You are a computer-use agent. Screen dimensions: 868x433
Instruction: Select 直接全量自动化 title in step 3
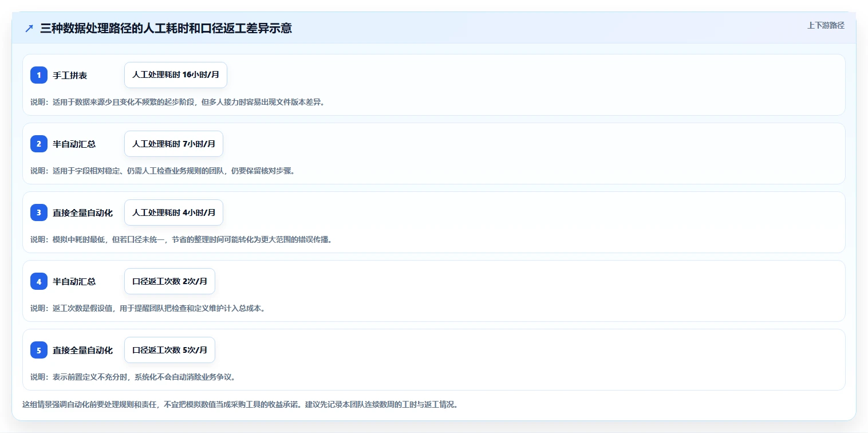[x=83, y=213]
